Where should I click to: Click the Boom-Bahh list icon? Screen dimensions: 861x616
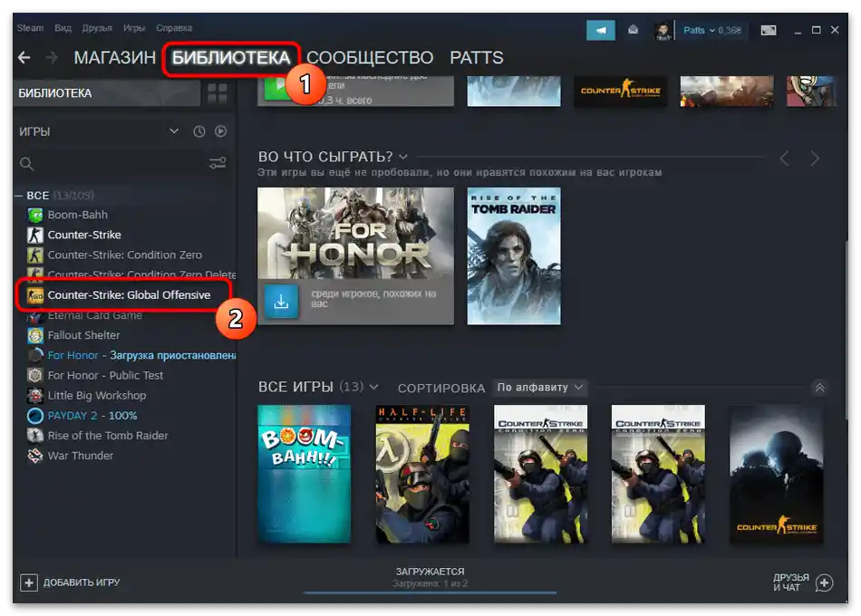[35, 215]
